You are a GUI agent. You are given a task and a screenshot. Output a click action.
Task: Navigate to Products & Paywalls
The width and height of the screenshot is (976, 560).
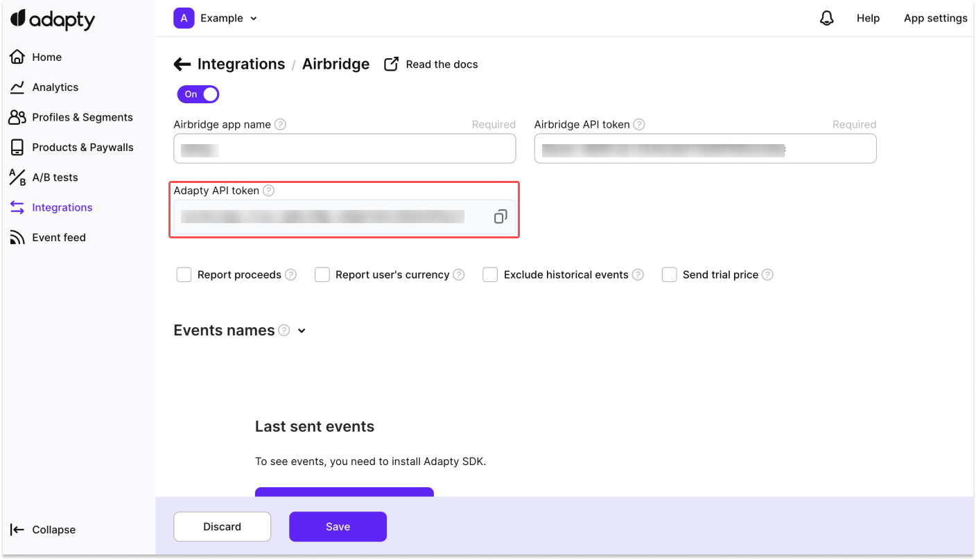coord(71,147)
